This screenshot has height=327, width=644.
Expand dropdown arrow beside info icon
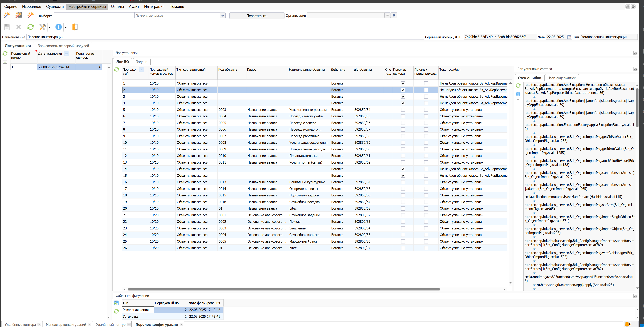[66, 28]
